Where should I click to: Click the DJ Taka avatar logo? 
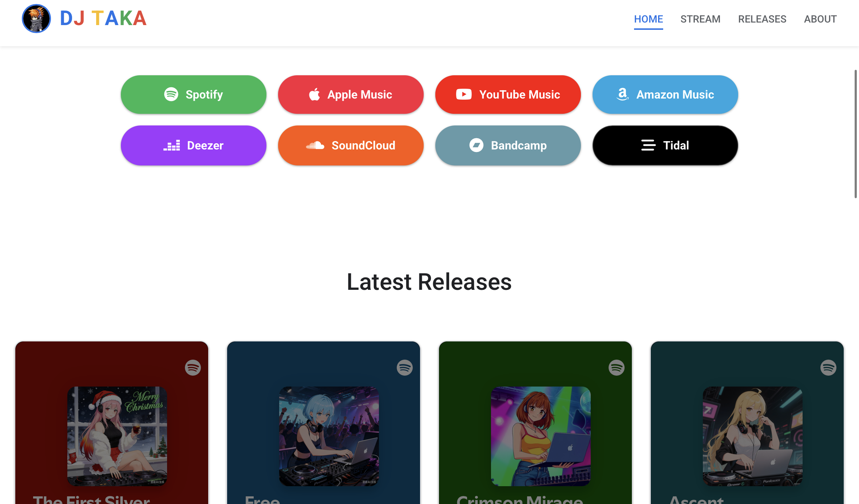(x=36, y=19)
